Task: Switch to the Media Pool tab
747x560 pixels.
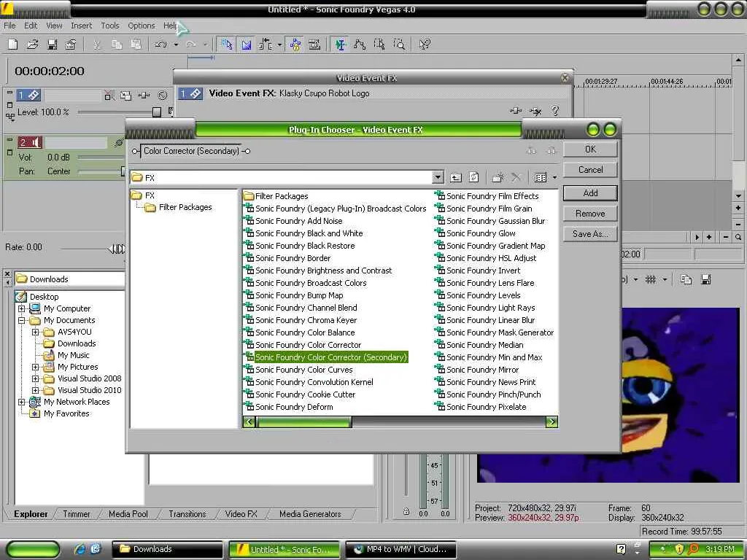Action: [x=128, y=514]
